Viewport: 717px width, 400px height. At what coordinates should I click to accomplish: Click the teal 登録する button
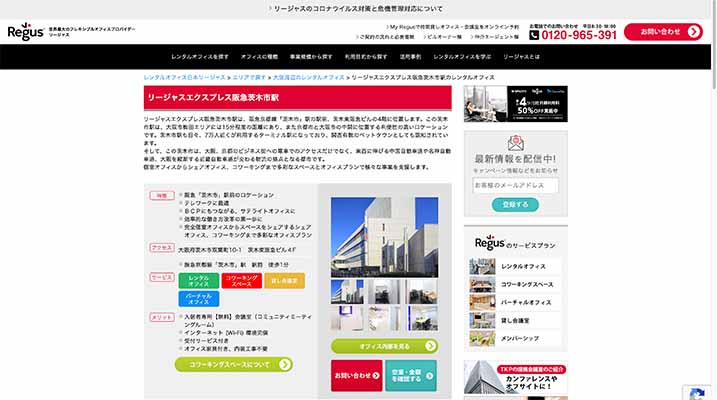point(515,205)
